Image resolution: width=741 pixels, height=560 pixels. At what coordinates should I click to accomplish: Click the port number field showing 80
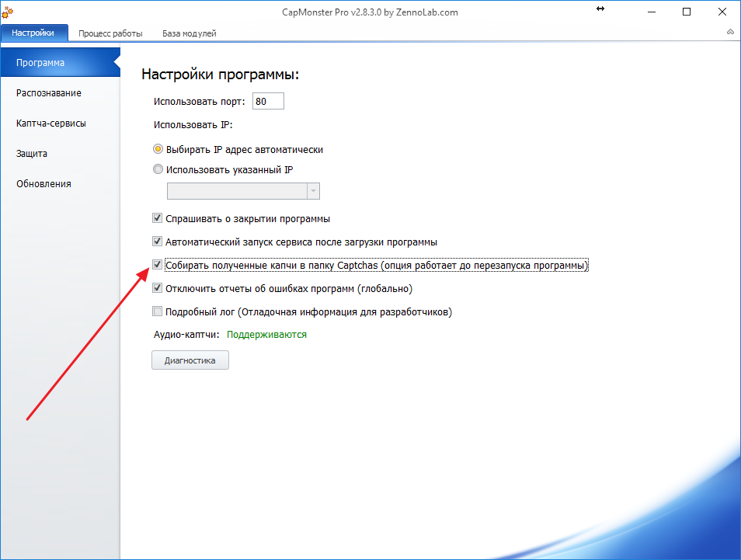click(268, 101)
